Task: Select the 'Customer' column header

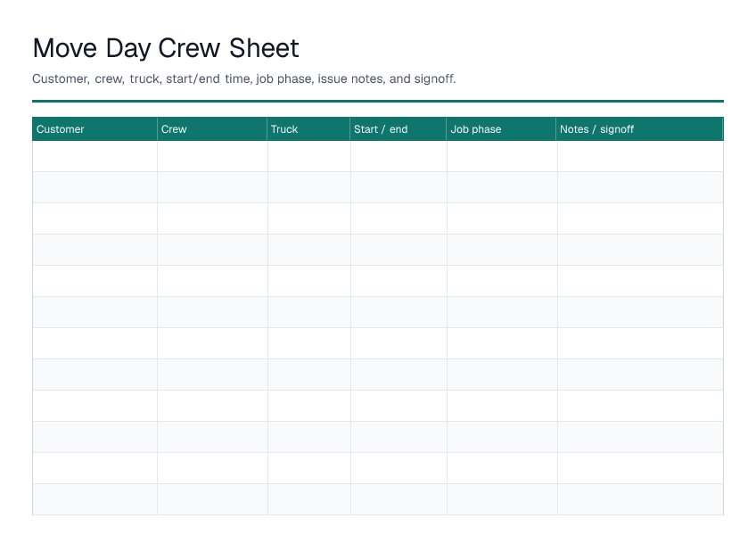Action: pos(94,128)
